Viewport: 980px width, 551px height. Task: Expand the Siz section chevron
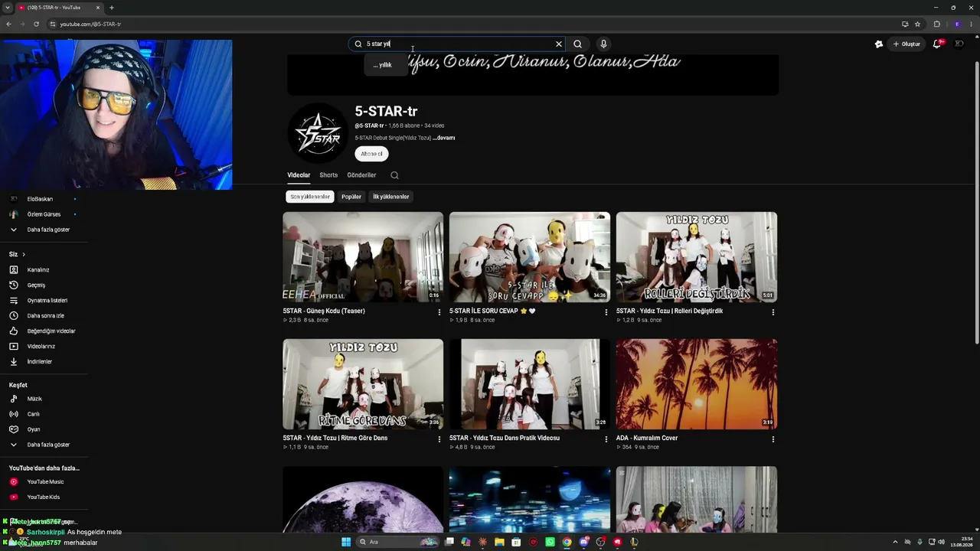(24, 254)
